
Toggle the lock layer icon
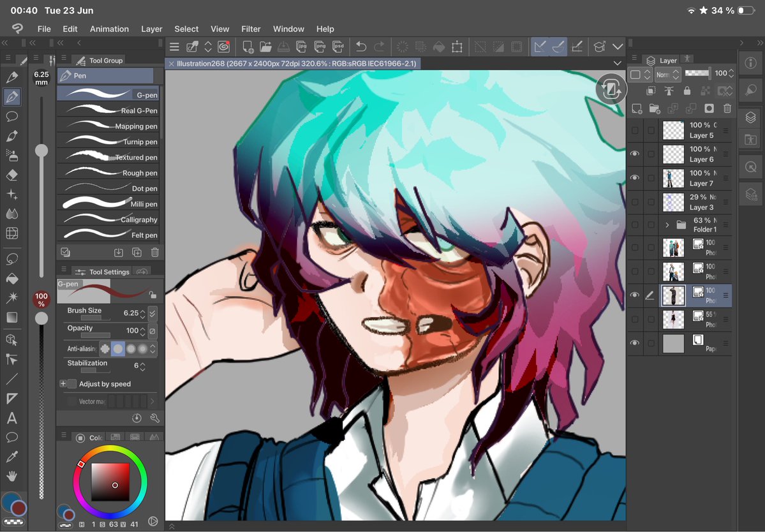click(687, 91)
